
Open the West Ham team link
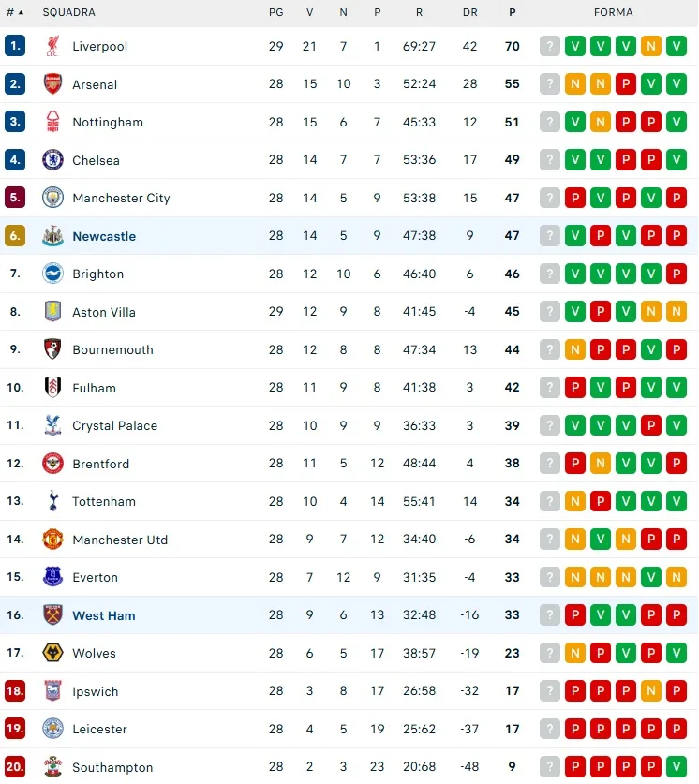(x=104, y=615)
